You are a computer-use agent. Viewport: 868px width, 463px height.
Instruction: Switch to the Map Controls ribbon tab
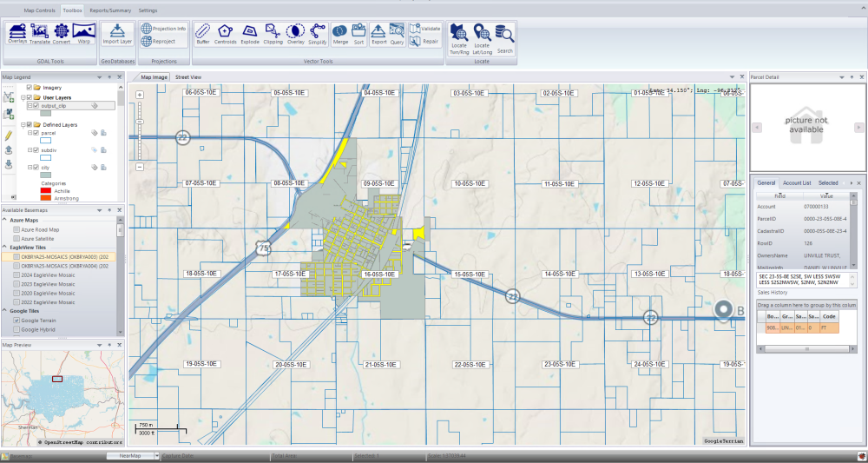39,10
